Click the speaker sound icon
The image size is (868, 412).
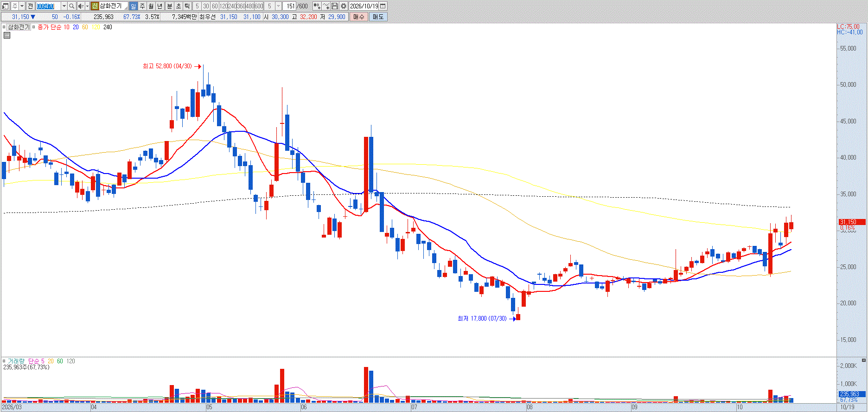point(81,6)
